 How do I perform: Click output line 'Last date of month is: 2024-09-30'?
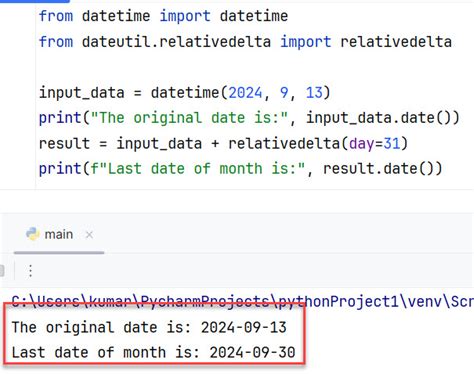tap(153, 352)
